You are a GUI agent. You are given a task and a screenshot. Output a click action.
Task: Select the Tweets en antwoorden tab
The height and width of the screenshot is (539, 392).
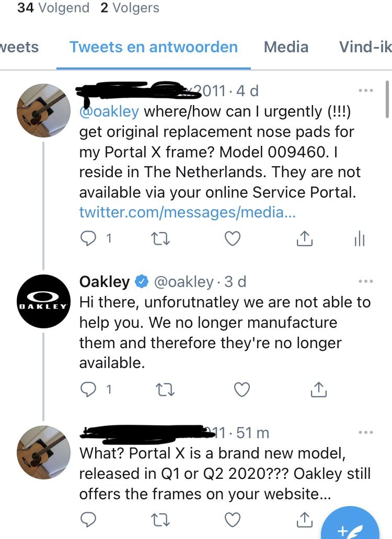154,47
